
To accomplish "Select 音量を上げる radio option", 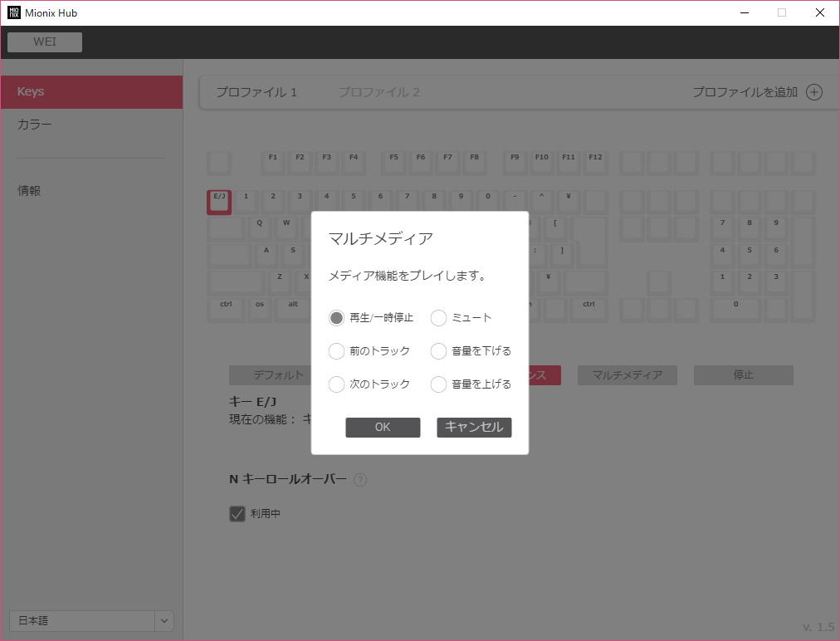I will (x=438, y=384).
